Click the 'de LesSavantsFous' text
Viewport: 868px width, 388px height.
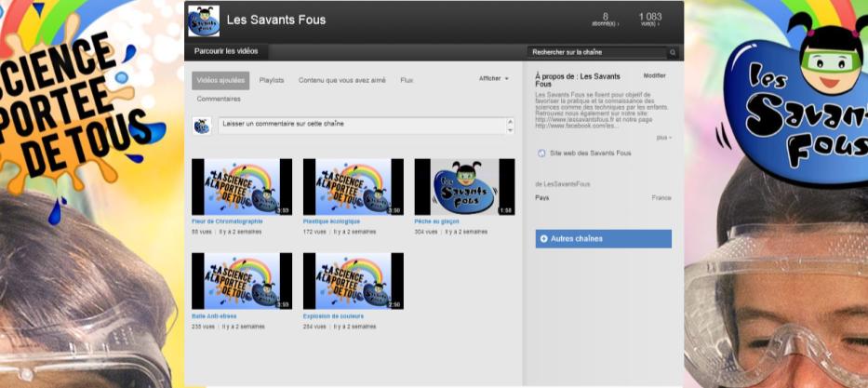563,183
